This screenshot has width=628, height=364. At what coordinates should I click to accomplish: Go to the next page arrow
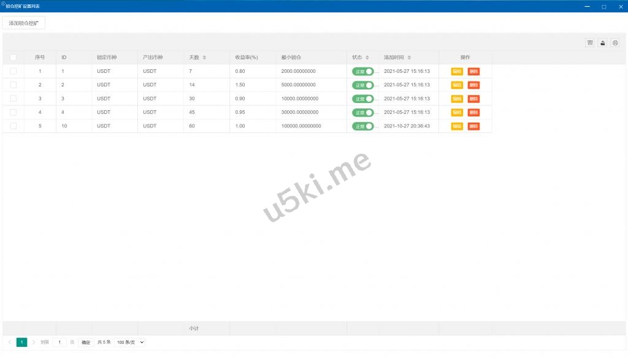click(x=34, y=342)
